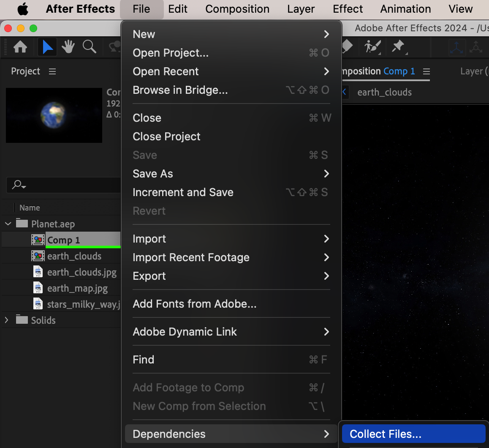This screenshot has height=448, width=489.
Task: Click the earth_clouds breadcrumb in viewer
Action: point(385,93)
